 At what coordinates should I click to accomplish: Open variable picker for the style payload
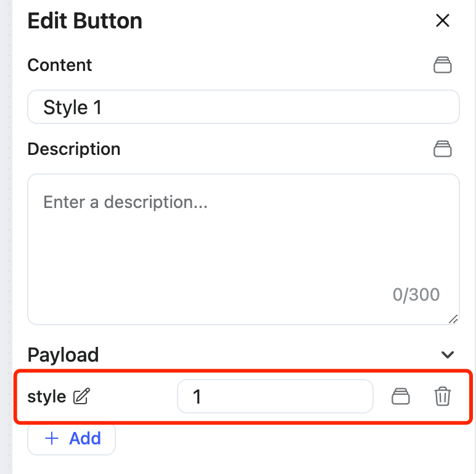[x=401, y=396]
